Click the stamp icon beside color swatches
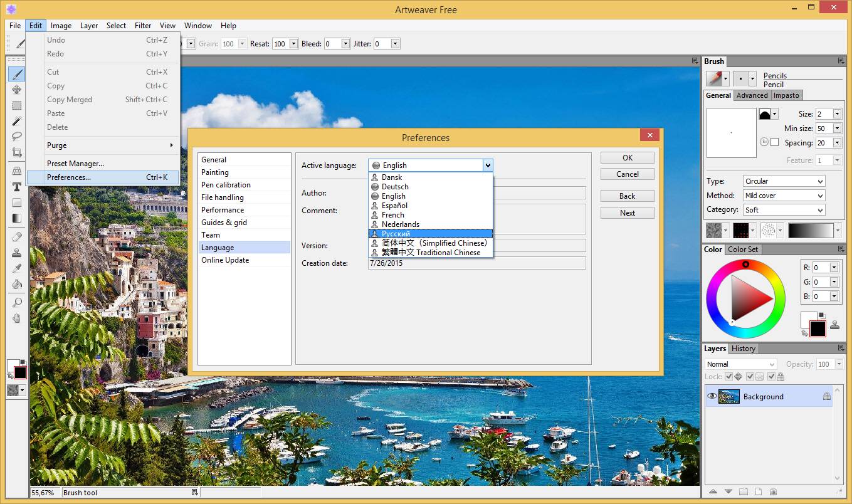Viewport: 852px width, 504px height. tap(834, 325)
